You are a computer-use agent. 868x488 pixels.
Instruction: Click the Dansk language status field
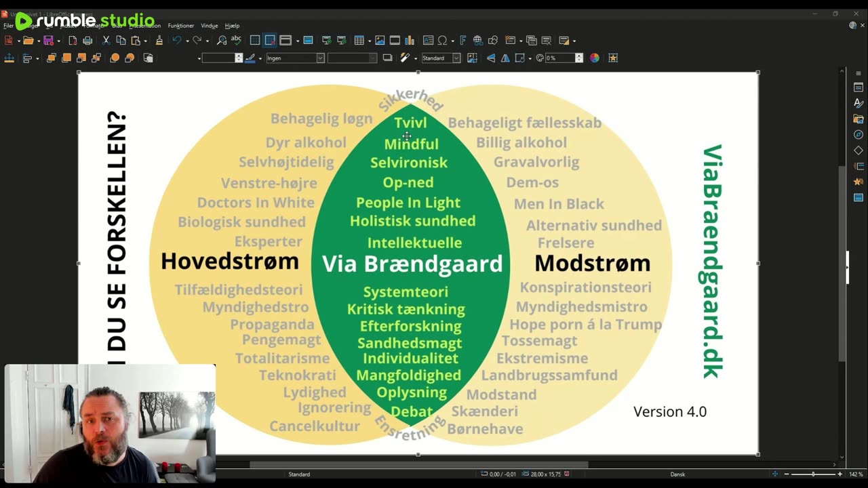click(677, 474)
